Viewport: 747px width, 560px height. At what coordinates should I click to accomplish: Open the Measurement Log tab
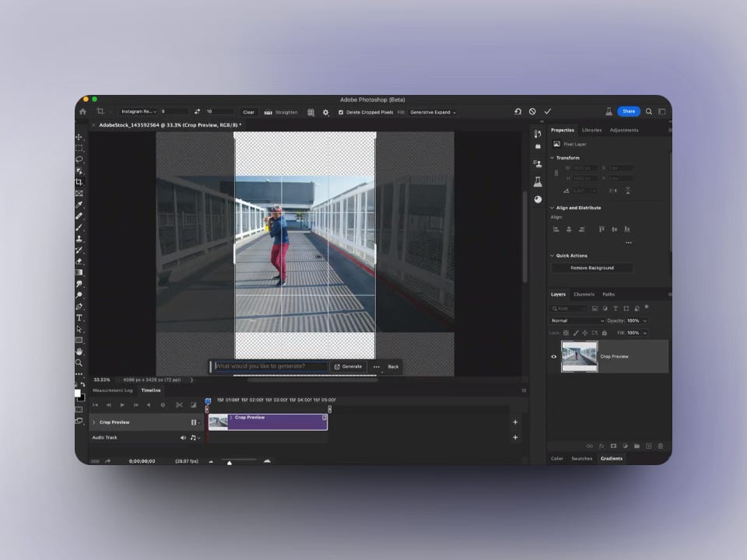(113, 390)
